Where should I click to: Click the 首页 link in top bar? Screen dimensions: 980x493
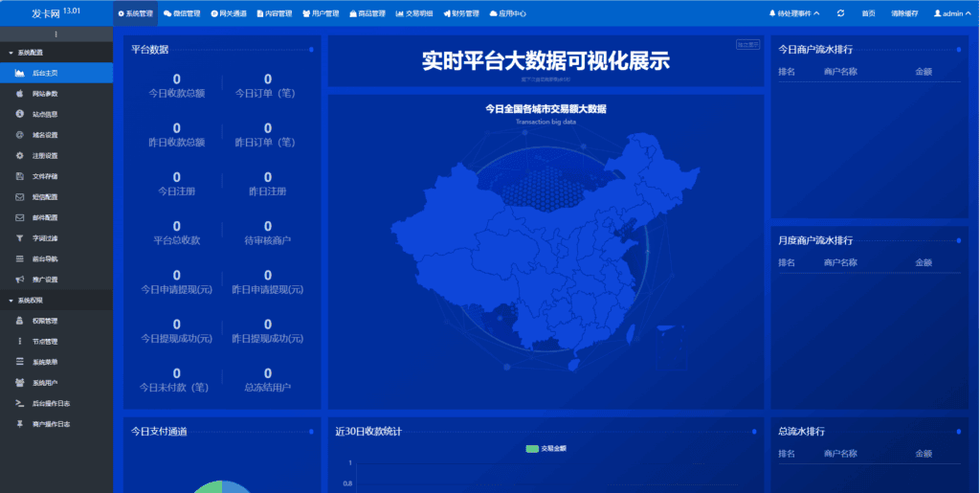coord(868,13)
